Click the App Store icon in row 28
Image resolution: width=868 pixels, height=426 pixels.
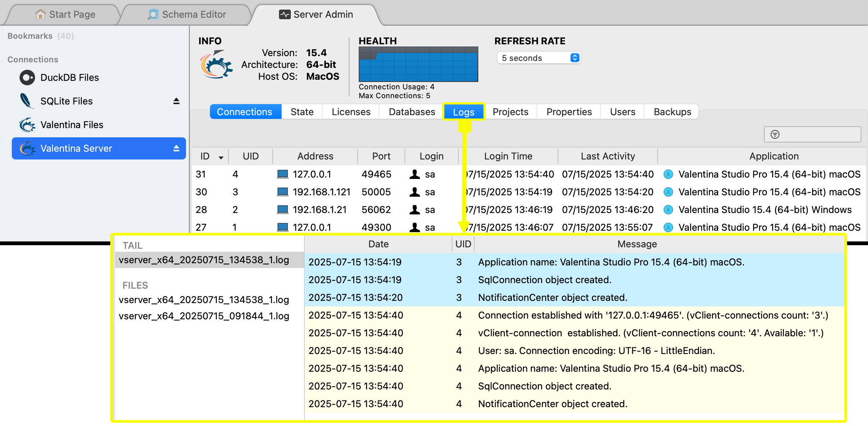pos(668,210)
